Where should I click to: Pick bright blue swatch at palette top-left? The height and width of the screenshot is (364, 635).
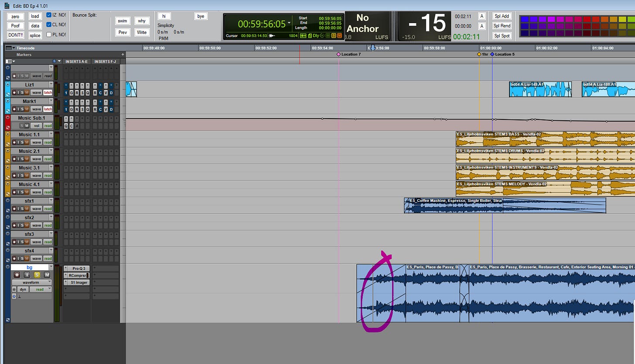(525, 19)
